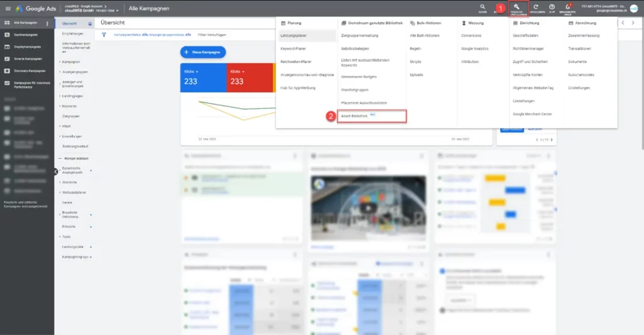This screenshot has width=644, height=335.
Task: Expand the Einstellungen submenu in side panel
Action: pos(72,137)
